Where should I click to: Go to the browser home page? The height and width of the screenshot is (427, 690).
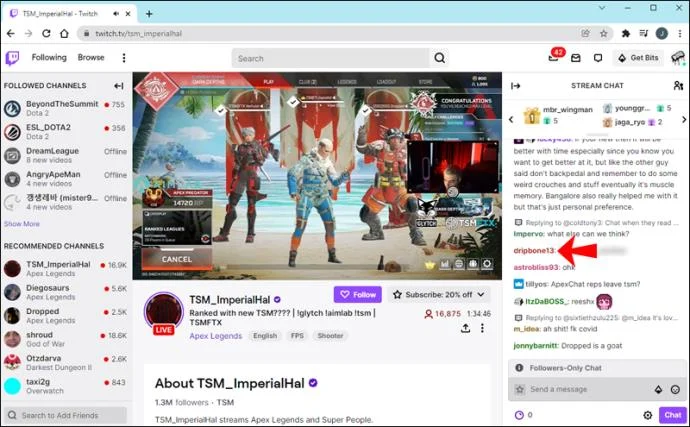pyautogui.click(x=64, y=33)
